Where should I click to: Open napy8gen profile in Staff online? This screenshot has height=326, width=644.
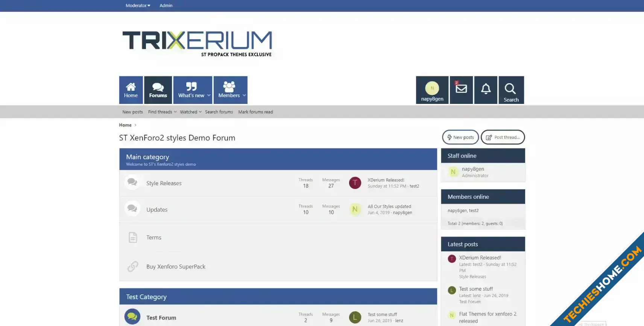473,169
